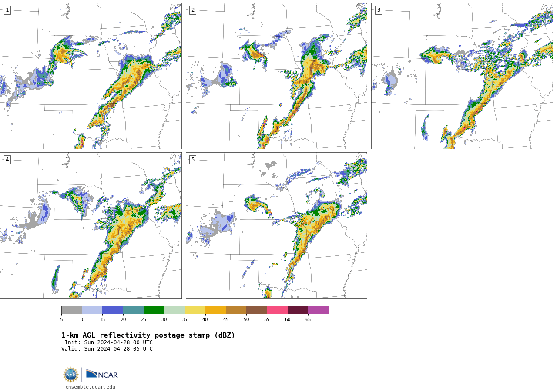
Task: Open ensemble member 2 reflectivity map
Action: pyautogui.click(x=276, y=76)
